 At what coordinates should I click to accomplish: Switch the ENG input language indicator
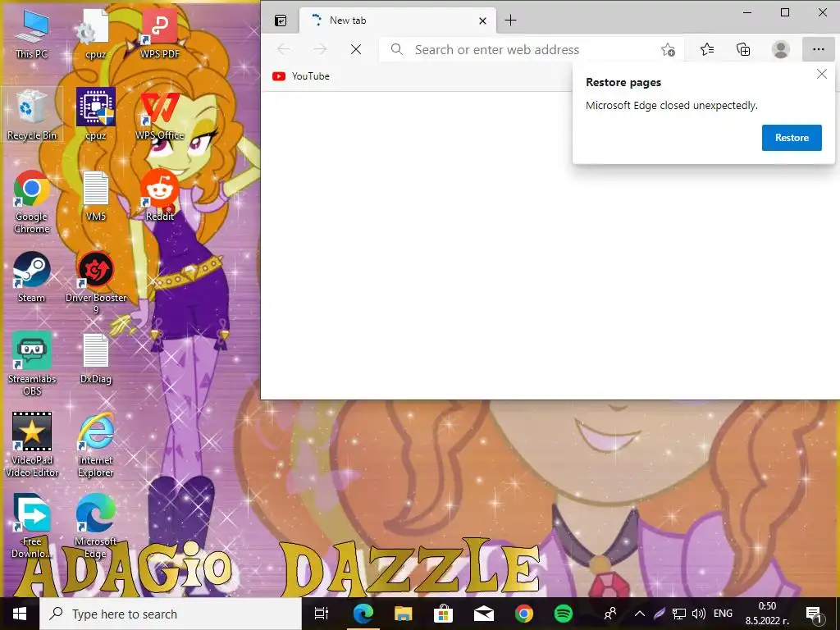tap(723, 614)
